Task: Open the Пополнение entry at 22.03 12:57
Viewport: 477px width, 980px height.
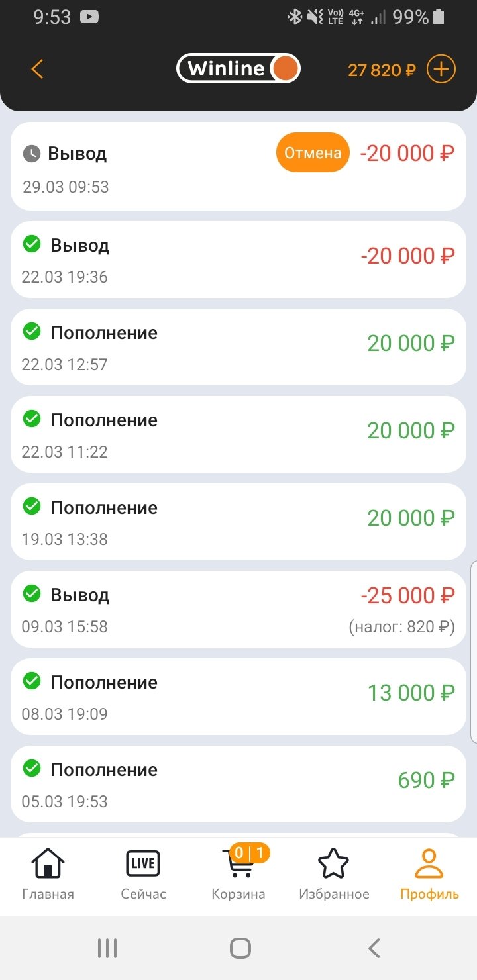Action: tap(238, 347)
